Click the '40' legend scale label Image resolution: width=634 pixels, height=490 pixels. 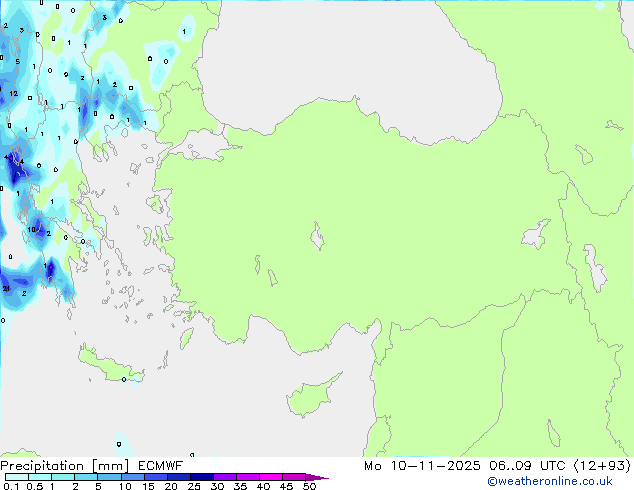[263, 486]
